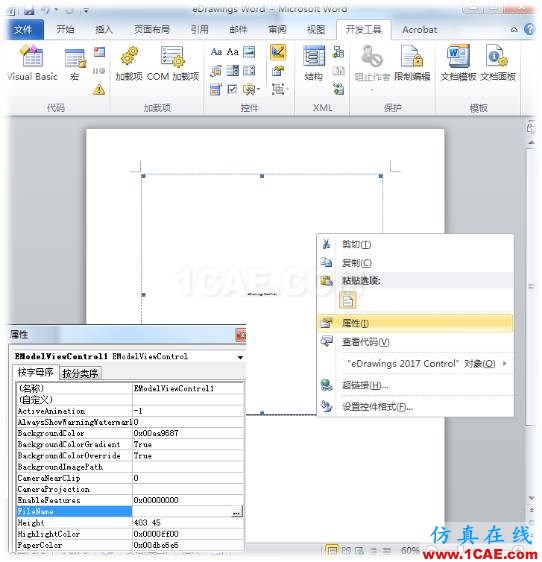Viewport: 542px width, 562px height.
Task: Open Macro Security warning icon
Action: [x=99, y=89]
